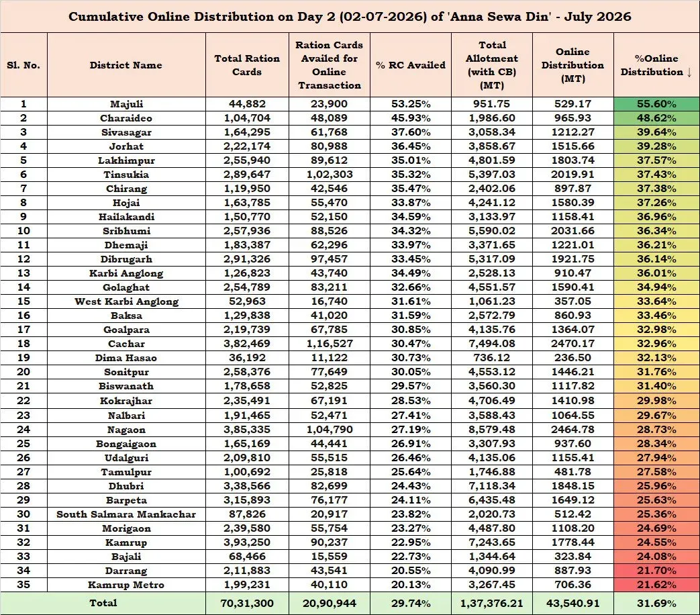This screenshot has height=615, width=700.
Task: Select South Salmara Mankachar district cell
Action: pyautogui.click(x=126, y=514)
